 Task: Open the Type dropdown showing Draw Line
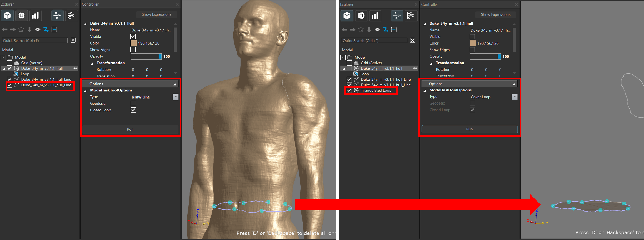(175, 97)
